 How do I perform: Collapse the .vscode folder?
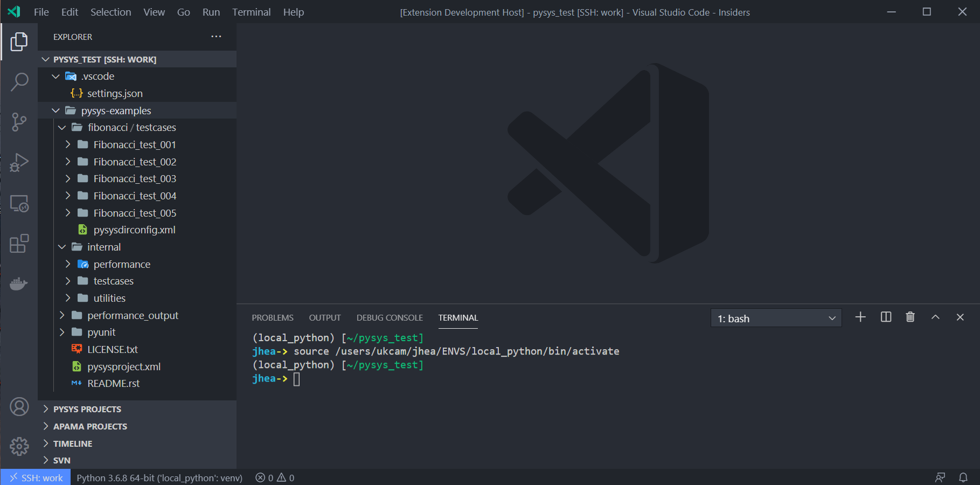coord(137,77)
